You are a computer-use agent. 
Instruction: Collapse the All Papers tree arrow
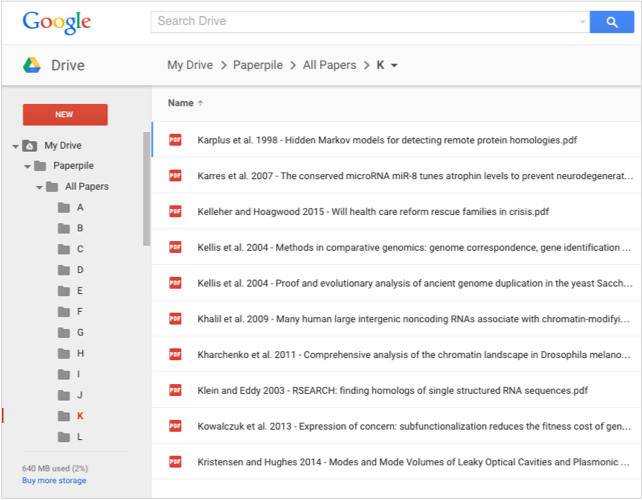coord(39,188)
